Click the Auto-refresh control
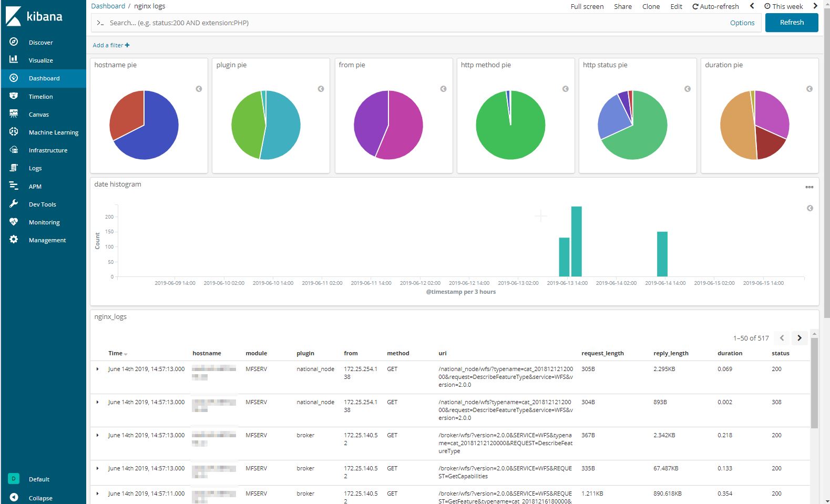 tap(715, 6)
